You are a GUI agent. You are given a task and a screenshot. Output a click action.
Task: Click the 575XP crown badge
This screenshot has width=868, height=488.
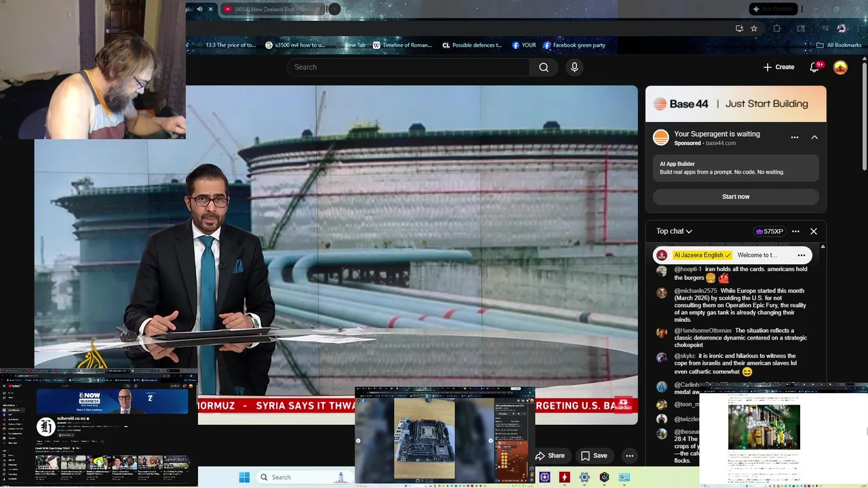click(x=769, y=231)
